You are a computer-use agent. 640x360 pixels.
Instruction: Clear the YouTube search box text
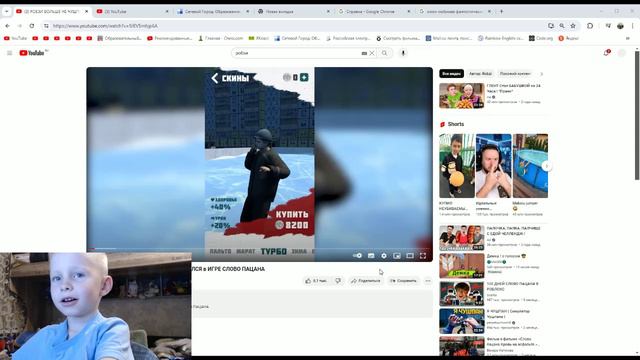click(372, 53)
